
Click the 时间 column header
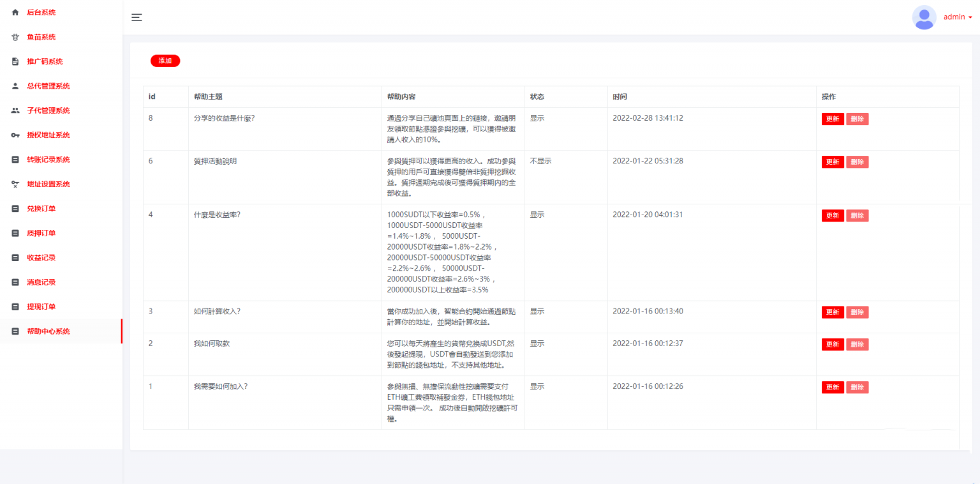click(620, 97)
